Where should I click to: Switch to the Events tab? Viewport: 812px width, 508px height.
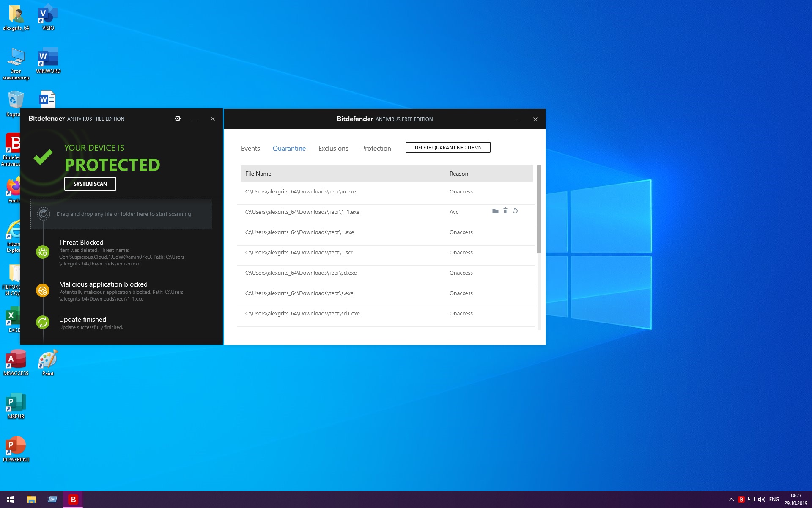click(x=250, y=148)
